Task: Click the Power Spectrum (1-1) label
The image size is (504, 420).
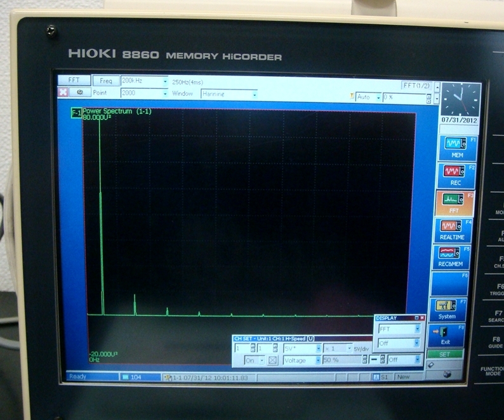Action: [117, 111]
